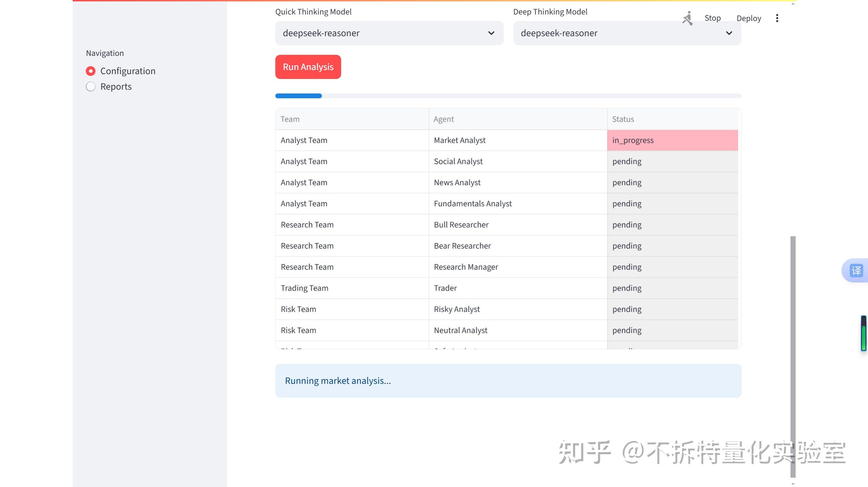This screenshot has height=487, width=868.
Task: Select the Trader row in Trading Team
Action: coord(445,288)
